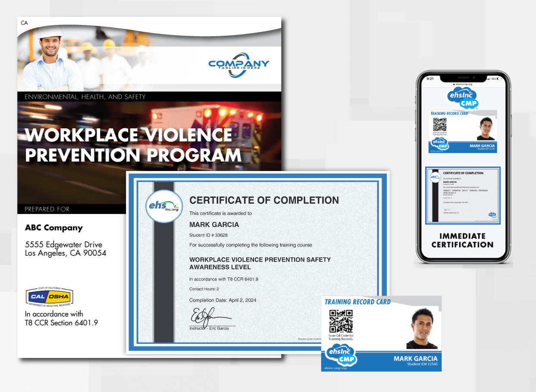Viewport: 536px width, 392px height.
Task: Click the Cal/OSHA logo badge
Action: (50, 296)
